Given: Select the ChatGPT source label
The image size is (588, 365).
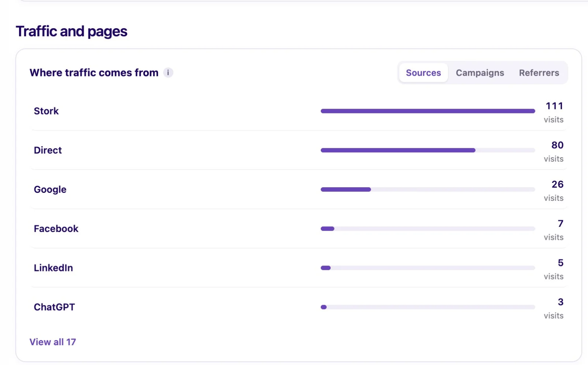Looking at the screenshot, I should coord(54,307).
